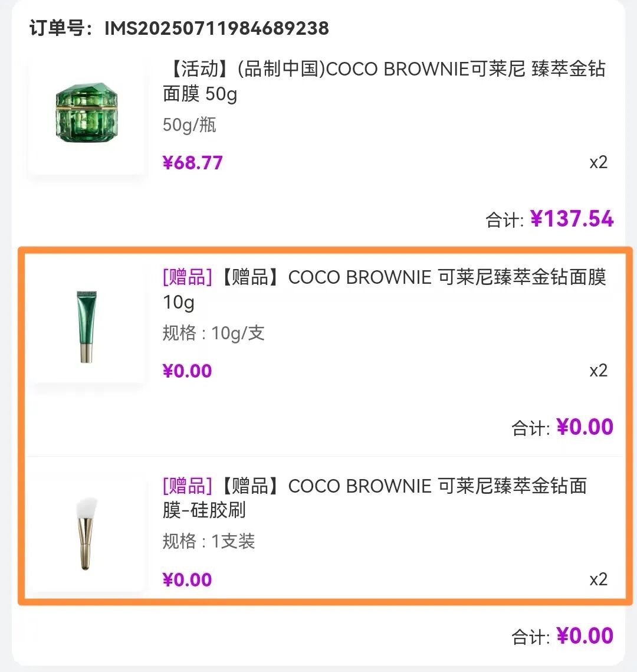Open the 臻萃金钻面膜 50g product title
The width and height of the screenshot is (637, 672).
pos(384,81)
